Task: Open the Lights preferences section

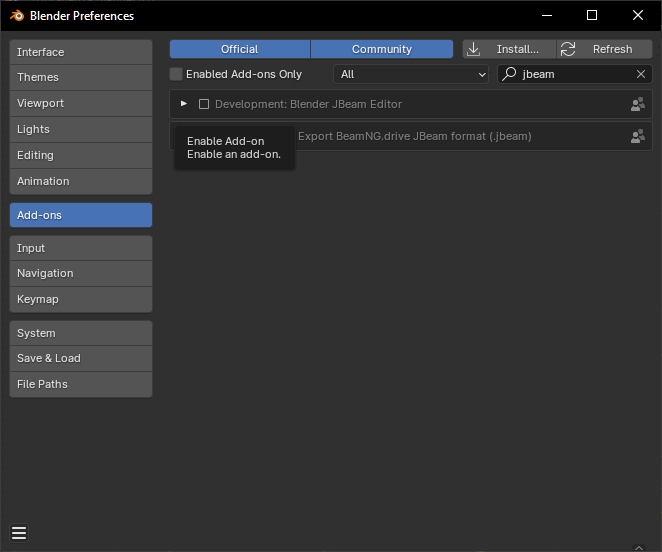Action: pos(81,129)
